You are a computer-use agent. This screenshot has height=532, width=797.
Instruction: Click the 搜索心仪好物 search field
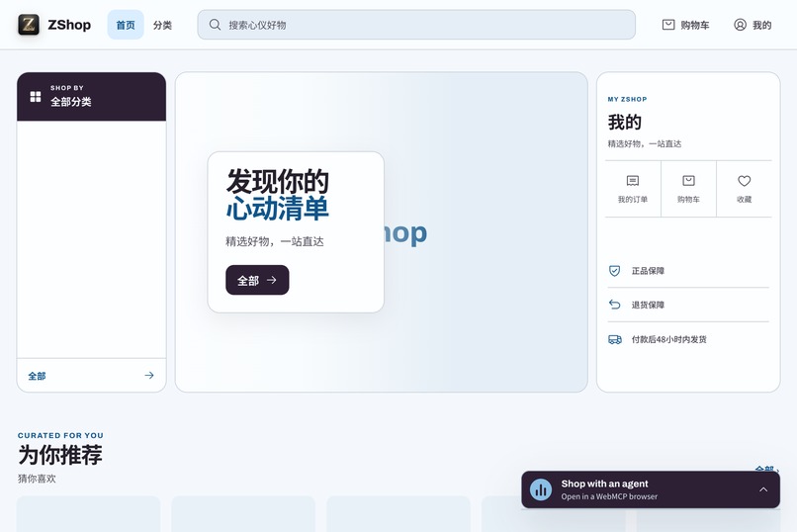(x=416, y=25)
